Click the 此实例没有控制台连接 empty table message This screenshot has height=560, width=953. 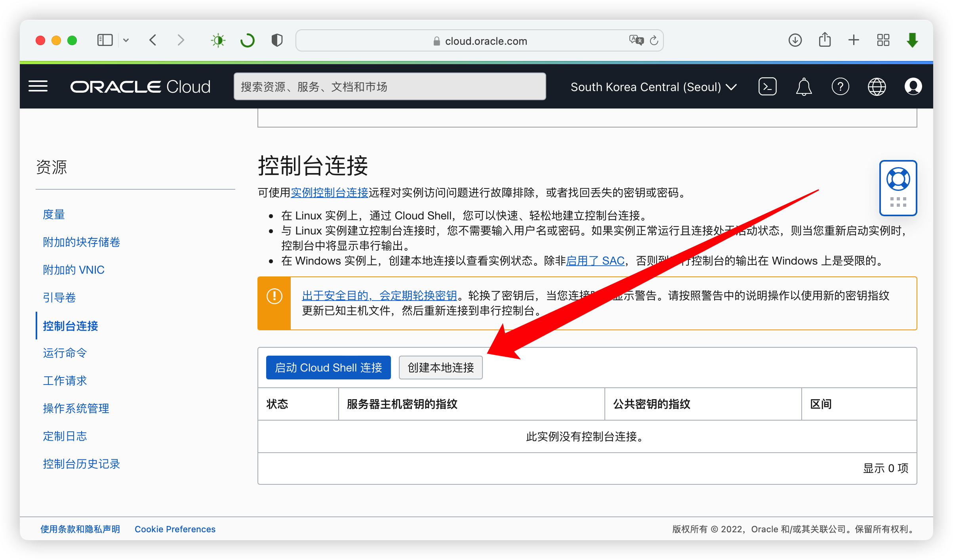587,436
